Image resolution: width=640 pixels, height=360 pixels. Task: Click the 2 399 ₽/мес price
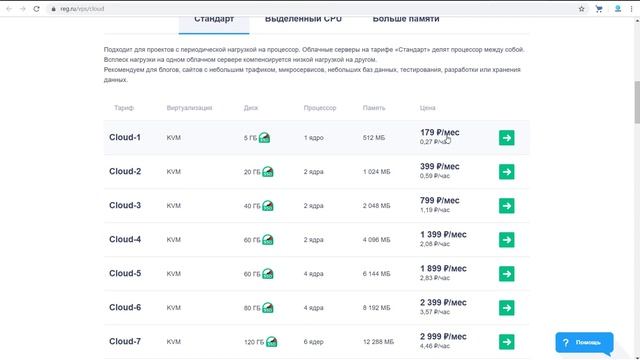coord(443,302)
